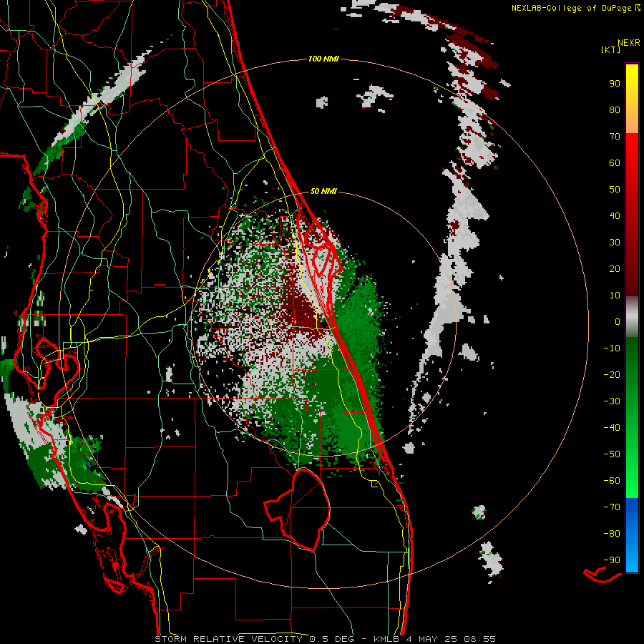Click the 100 NMI range ring label
Screen dimensions: 644x644
pyautogui.click(x=323, y=59)
